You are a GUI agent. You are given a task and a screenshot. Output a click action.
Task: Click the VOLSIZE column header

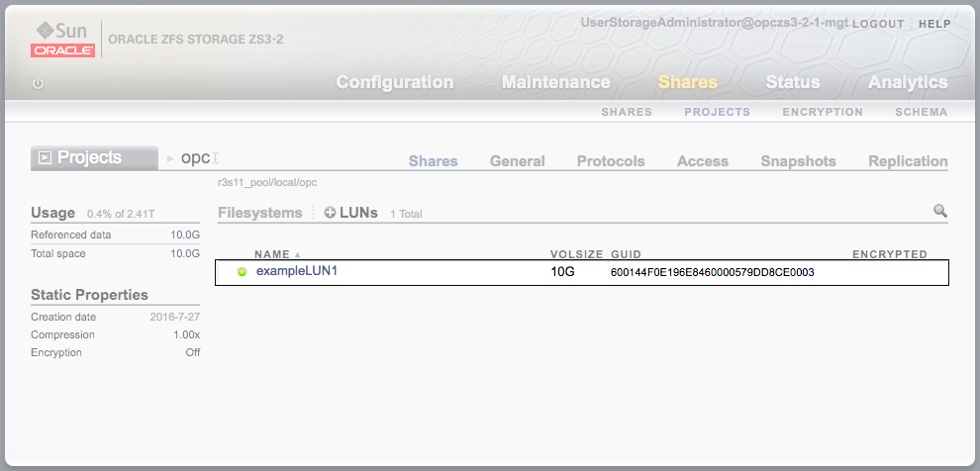[x=576, y=254]
